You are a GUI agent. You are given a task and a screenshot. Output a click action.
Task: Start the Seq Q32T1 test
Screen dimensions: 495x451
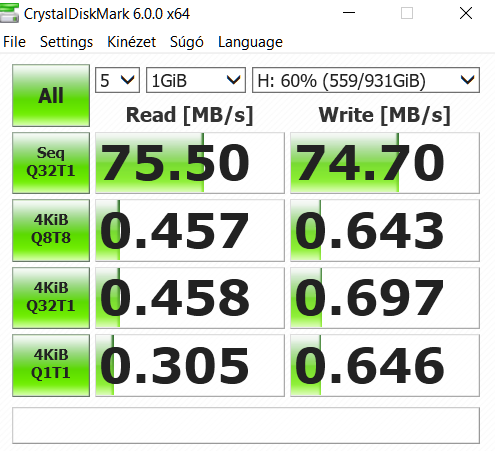[x=51, y=163]
